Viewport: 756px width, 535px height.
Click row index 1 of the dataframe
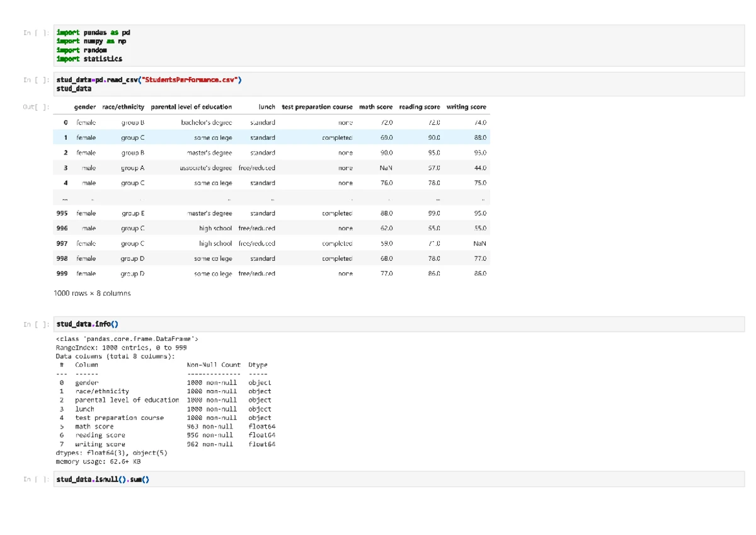pos(66,137)
